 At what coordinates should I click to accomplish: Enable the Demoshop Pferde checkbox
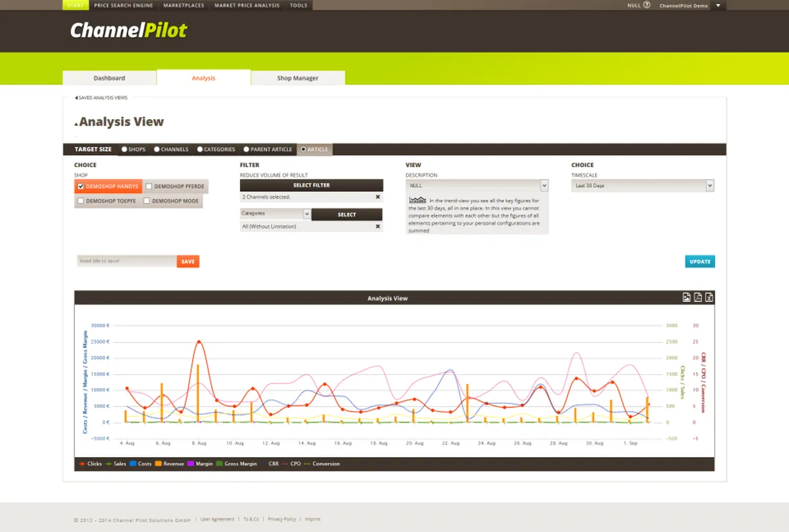pyautogui.click(x=149, y=187)
